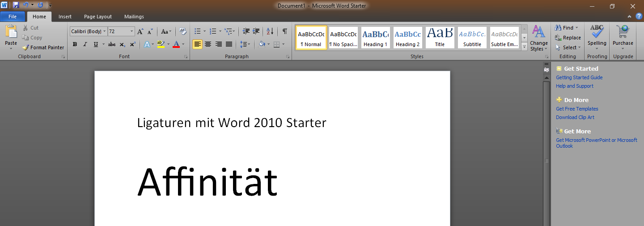Redo via the quick access toolbar
This screenshot has width=644, height=226.
(40, 5)
